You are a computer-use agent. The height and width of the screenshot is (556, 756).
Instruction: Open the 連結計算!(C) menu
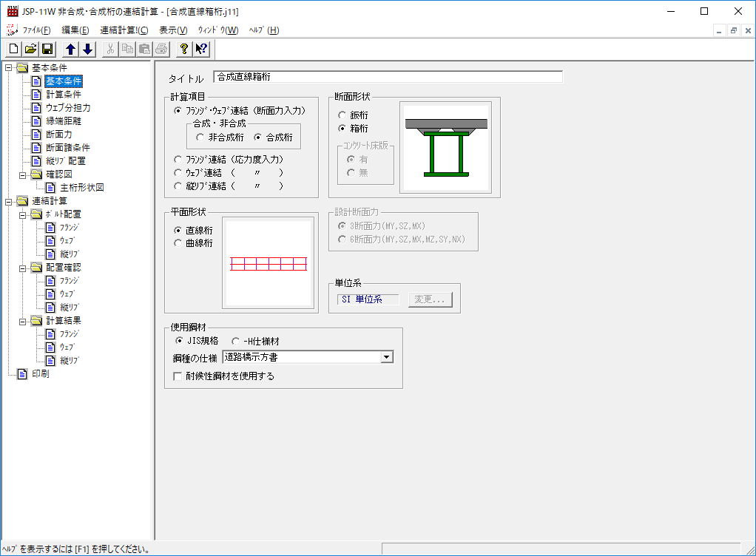[x=124, y=30]
